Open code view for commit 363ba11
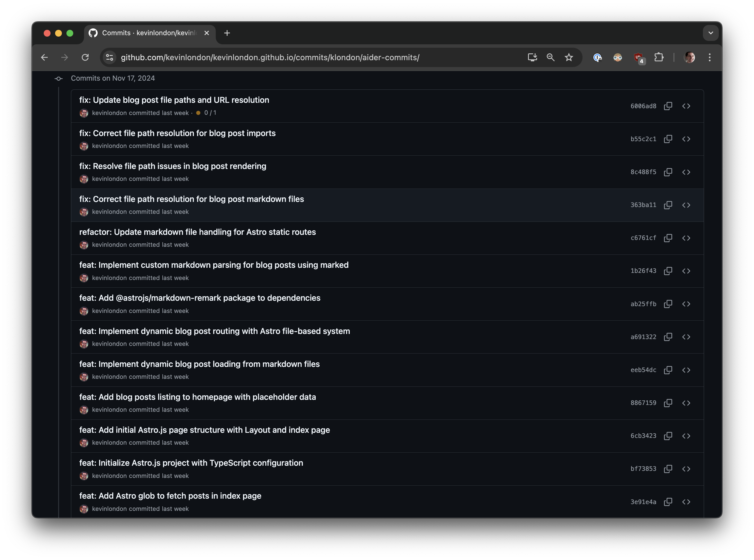The image size is (754, 560). point(687,205)
